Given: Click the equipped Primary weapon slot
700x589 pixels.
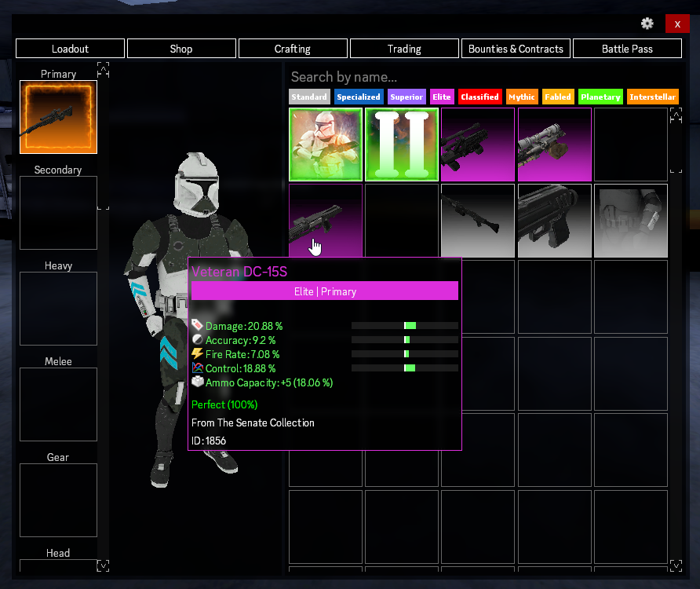Looking at the screenshot, I should (x=59, y=117).
